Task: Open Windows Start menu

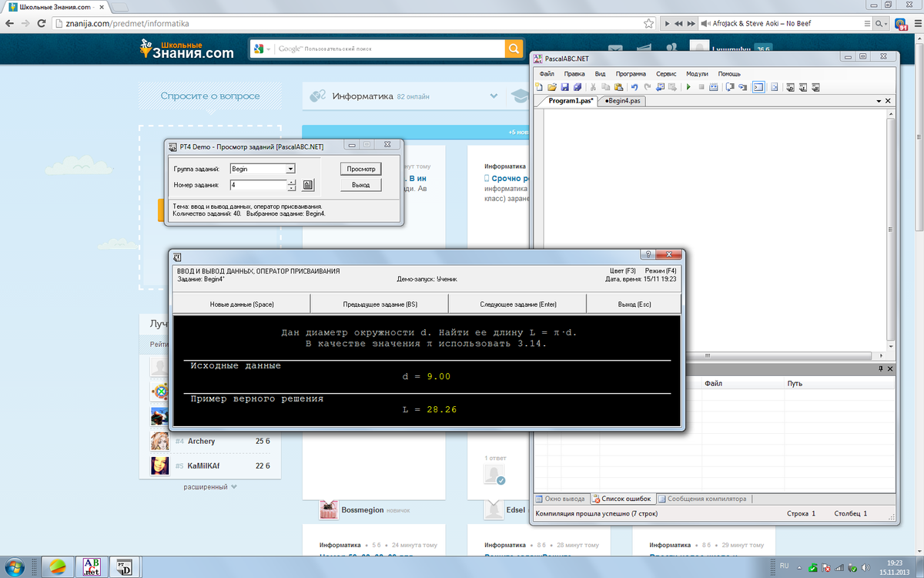Action: coord(14,567)
